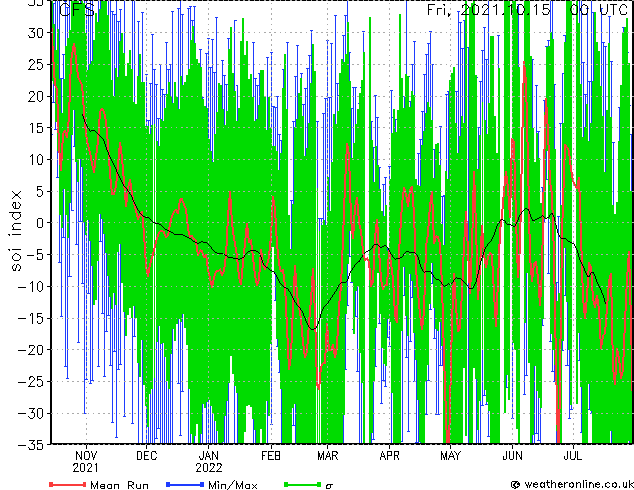Select the 'Mean Run' legend label
Image resolution: width=634 pixels, height=490 pixels.
(x=120, y=485)
